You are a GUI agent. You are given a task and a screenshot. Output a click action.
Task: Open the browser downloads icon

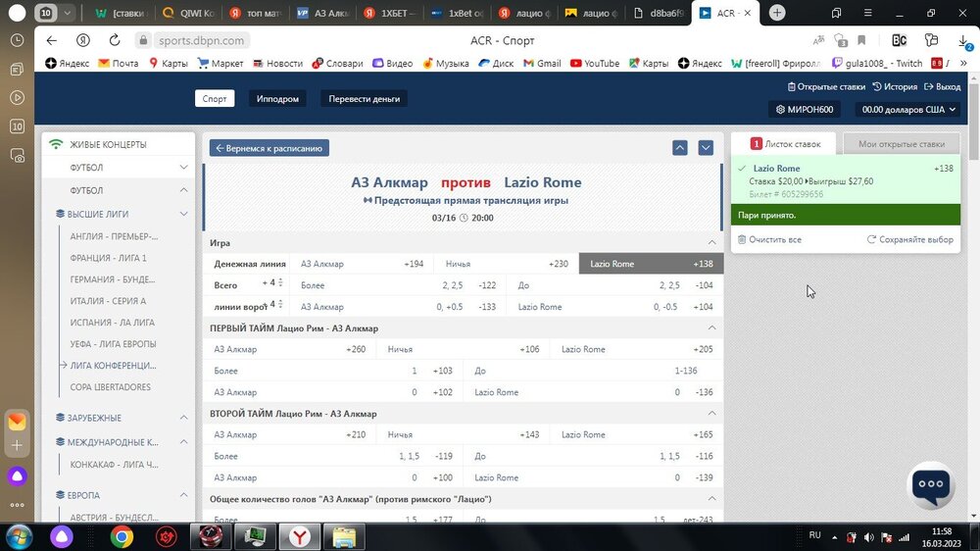click(x=963, y=40)
